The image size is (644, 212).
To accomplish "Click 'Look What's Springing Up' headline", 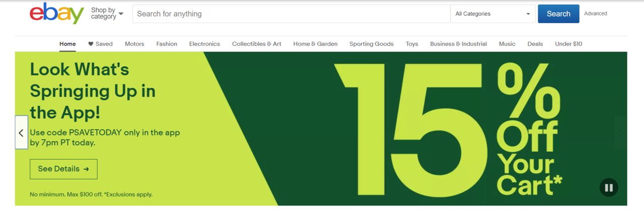I will (x=93, y=91).
